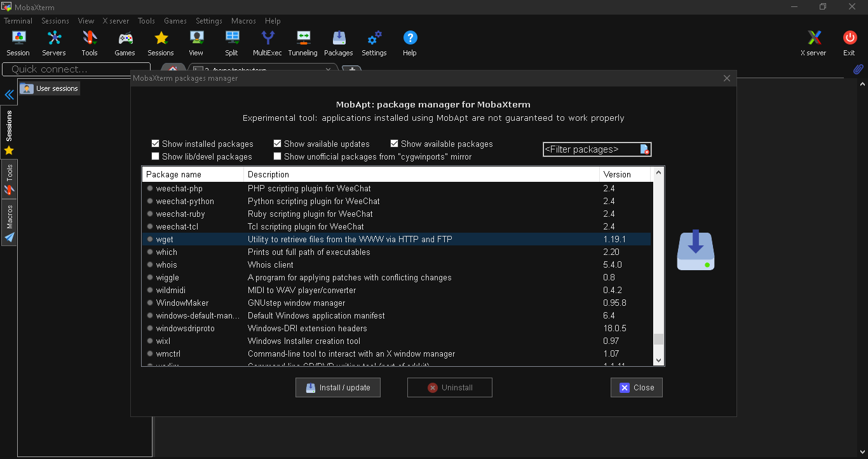Click the Uninstall button
Viewport: 868px width, 459px height.
[x=450, y=388]
